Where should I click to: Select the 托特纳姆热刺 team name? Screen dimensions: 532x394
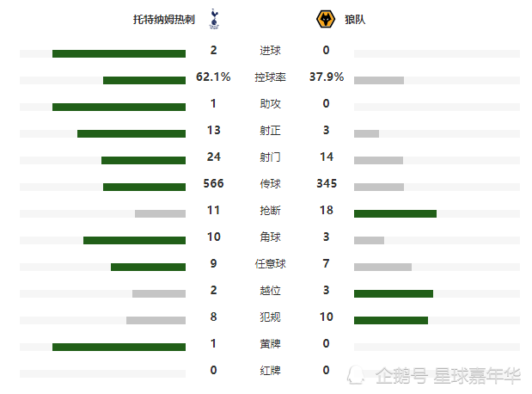point(164,20)
